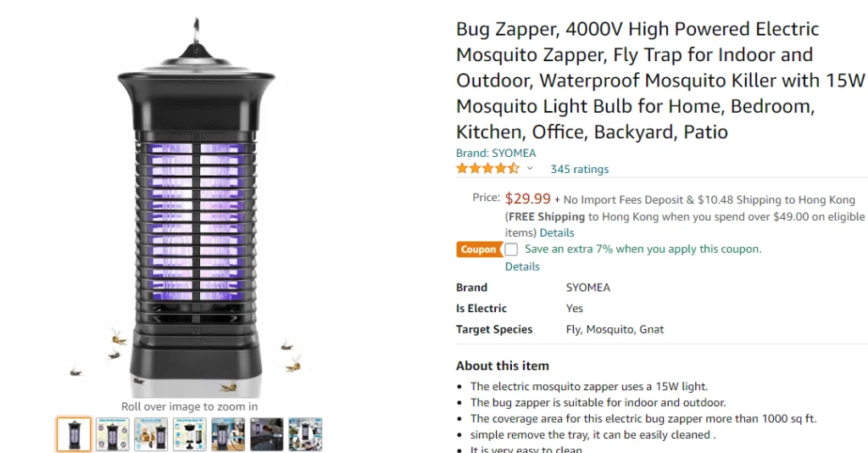Select the fourth thumbnail showing disassembled zapper
Viewport: 868px width, 453px height.
tap(189, 434)
